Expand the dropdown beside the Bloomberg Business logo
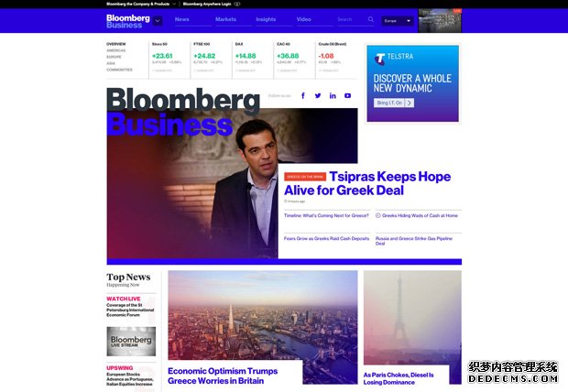This screenshot has width=568, height=392. [158, 21]
